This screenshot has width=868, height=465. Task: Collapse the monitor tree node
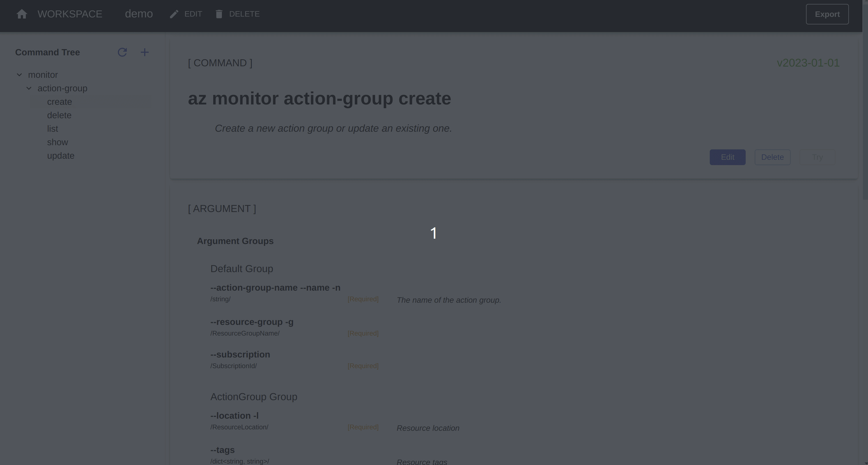[20, 75]
